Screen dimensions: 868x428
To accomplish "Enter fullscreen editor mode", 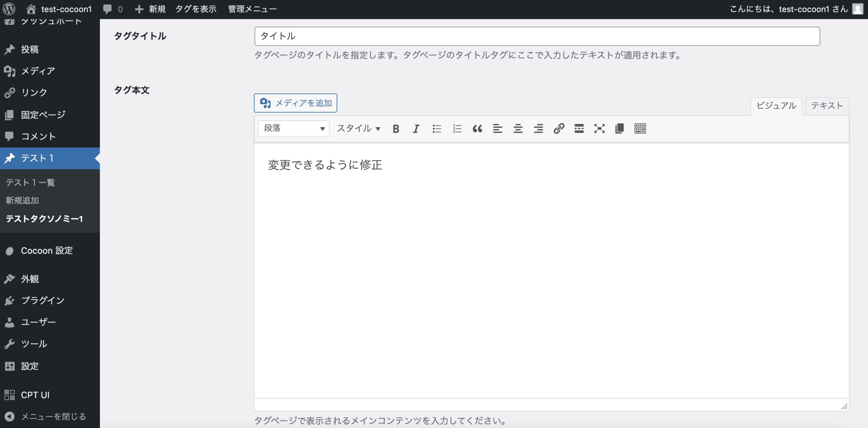I will click(599, 129).
